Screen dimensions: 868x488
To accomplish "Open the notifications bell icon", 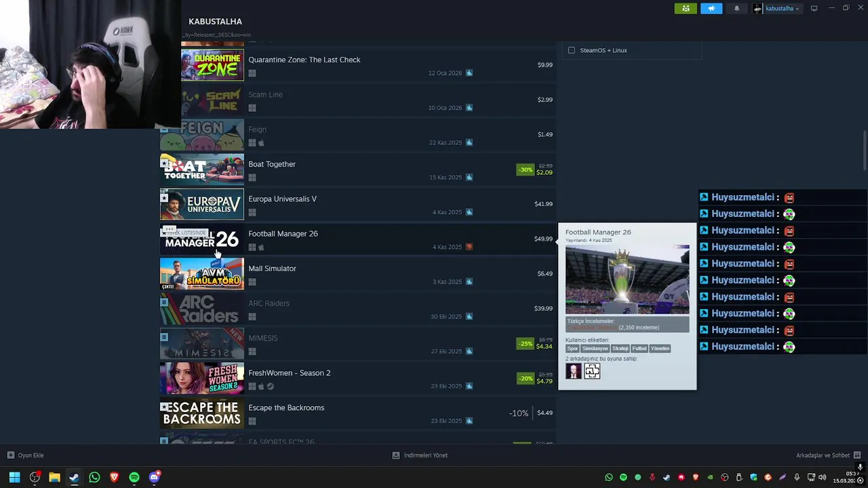I will [736, 8].
